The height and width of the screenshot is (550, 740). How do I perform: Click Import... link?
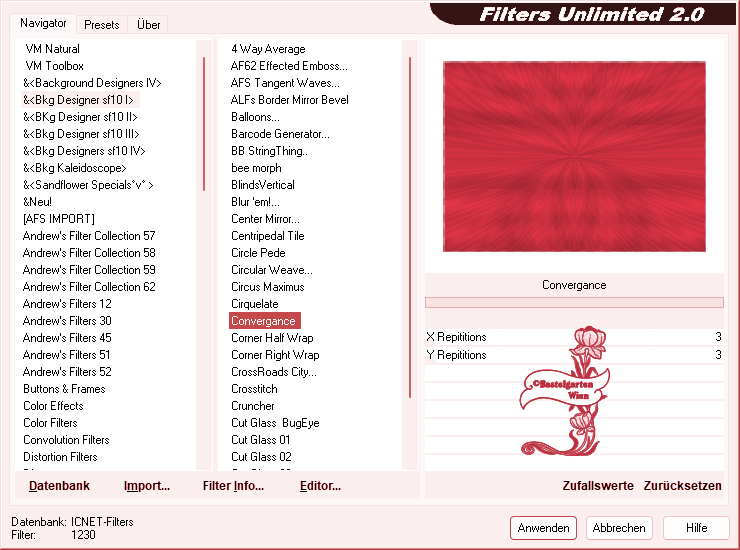click(147, 485)
